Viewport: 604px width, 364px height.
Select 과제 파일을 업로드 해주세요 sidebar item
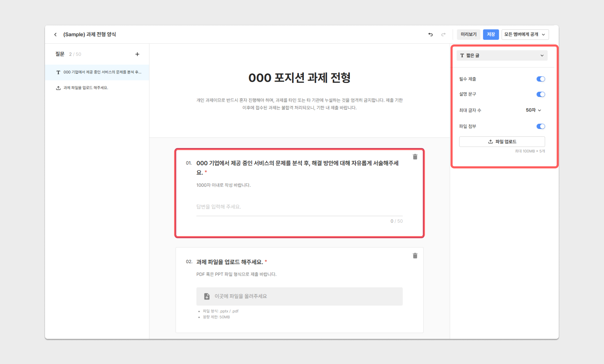86,88
